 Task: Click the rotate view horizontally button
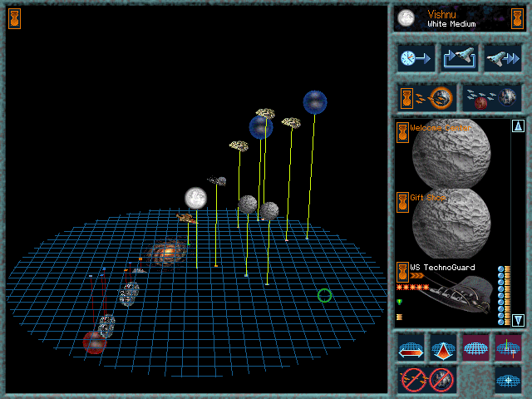tap(411, 348)
